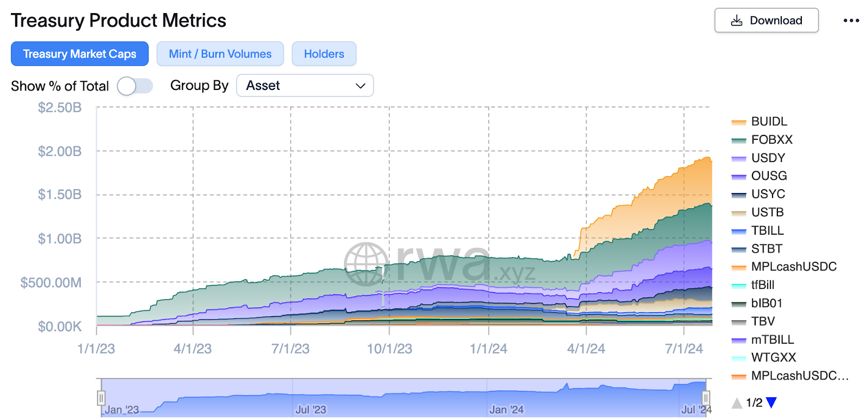The image size is (868, 419).
Task: Toggle STBT series in legend
Action: click(x=757, y=249)
